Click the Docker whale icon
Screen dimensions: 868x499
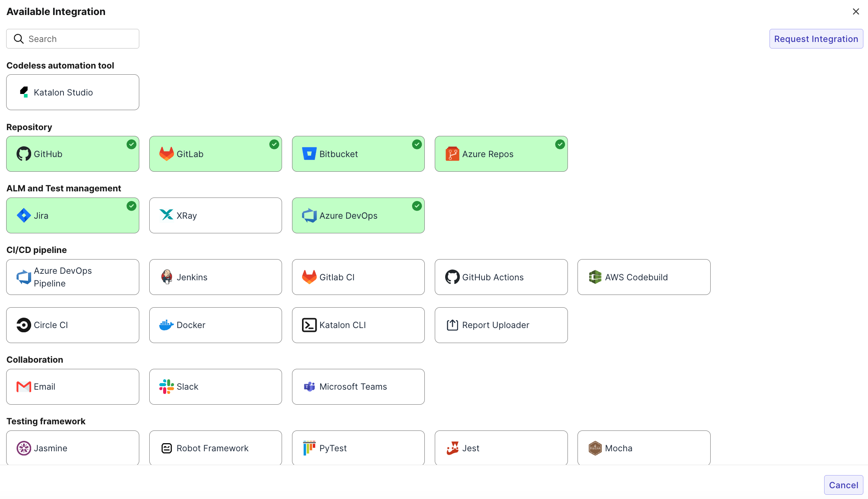[x=166, y=325]
